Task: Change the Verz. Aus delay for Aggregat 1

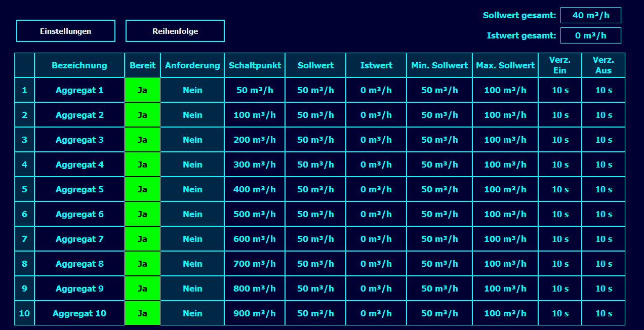Action: click(x=603, y=90)
